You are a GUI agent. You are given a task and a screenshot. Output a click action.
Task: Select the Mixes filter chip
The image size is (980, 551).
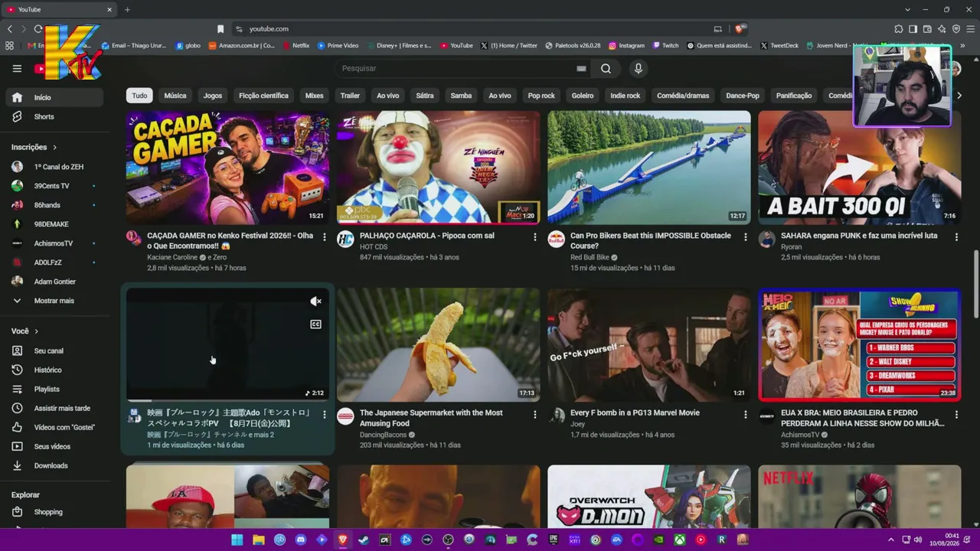[315, 96]
